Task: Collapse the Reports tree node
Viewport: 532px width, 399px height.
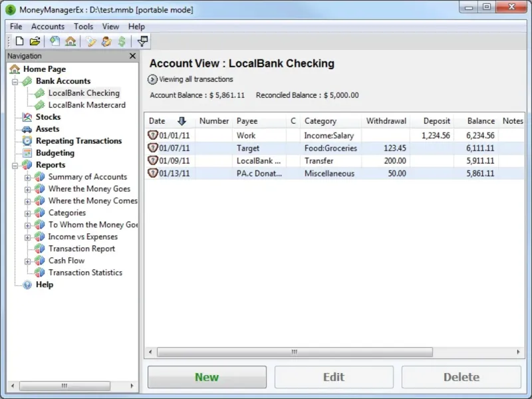Action: coord(15,166)
